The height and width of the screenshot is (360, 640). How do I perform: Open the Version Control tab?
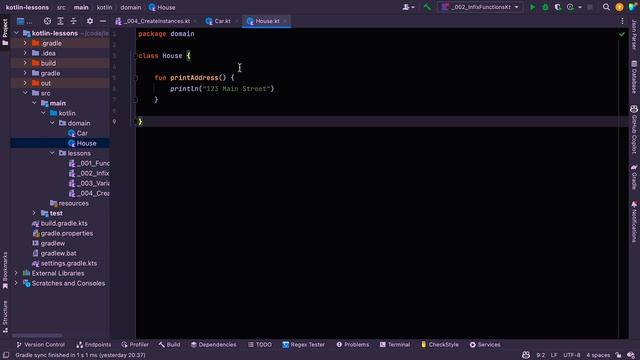(x=40, y=345)
